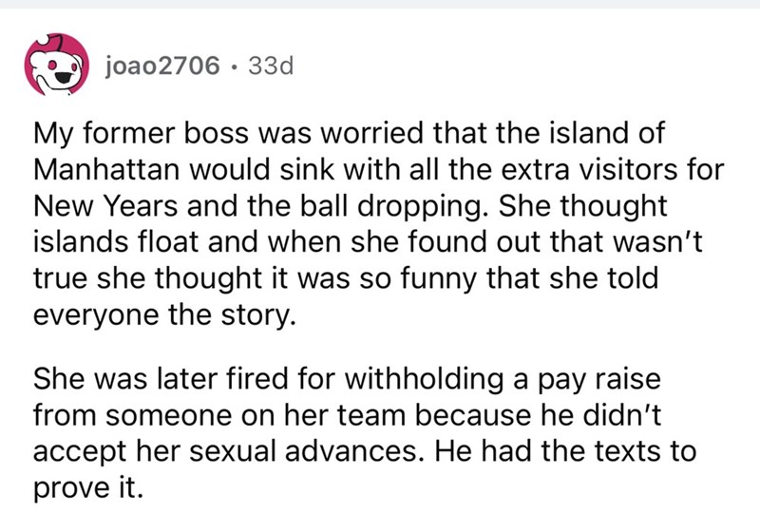
Task: Click the dot separator before 33d
Action: click(x=234, y=66)
